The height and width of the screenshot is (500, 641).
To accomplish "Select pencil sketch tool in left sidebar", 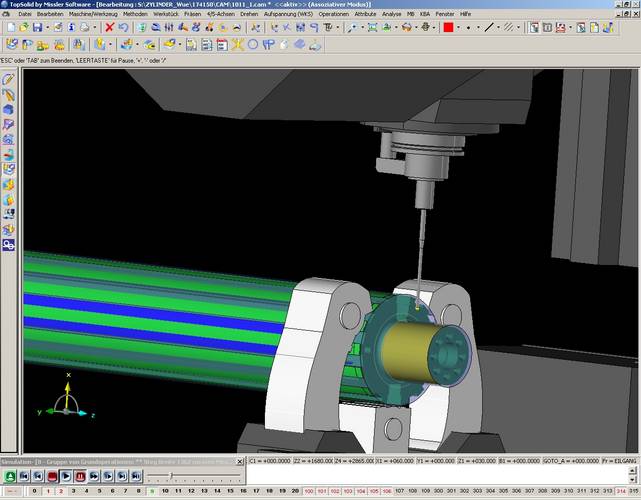I will [8, 79].
